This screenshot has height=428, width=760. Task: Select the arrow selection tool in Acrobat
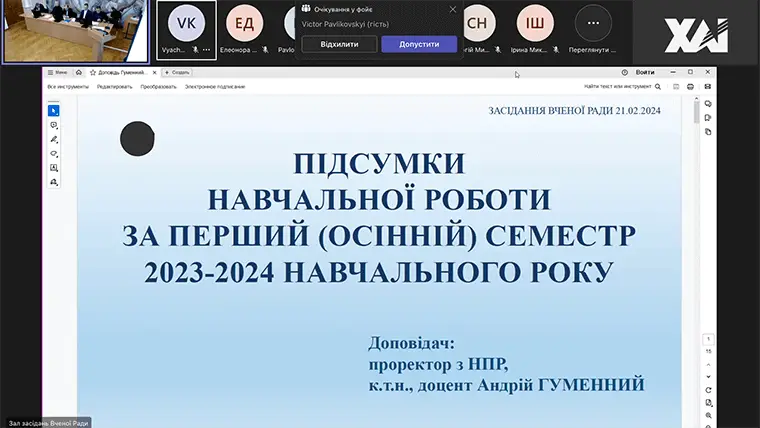click(x=54, y=110)
